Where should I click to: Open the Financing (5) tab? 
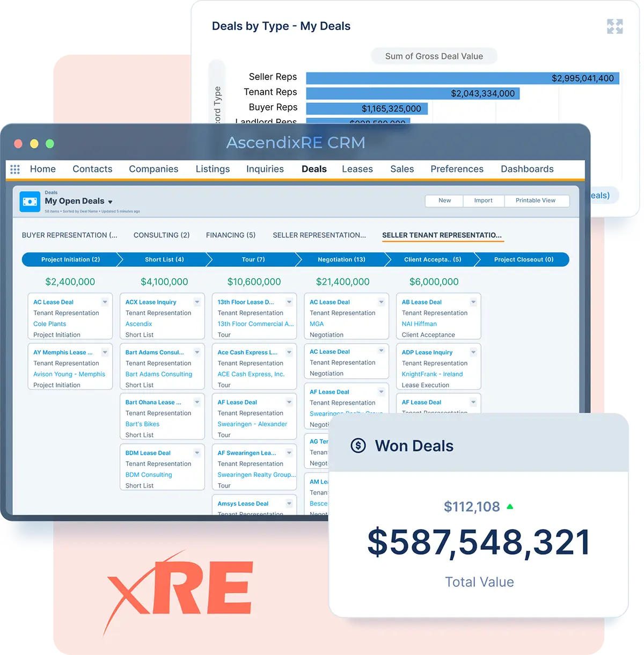pos(231,235)
